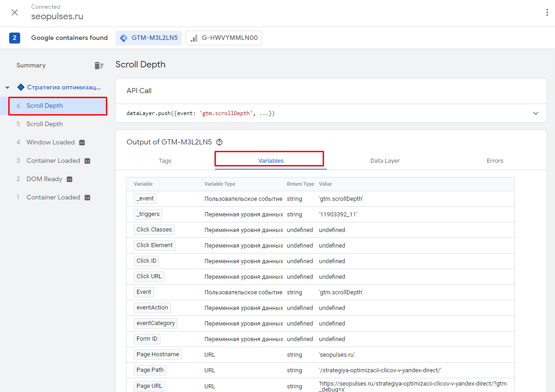Viewport: 555px width, 392px height.
Task: Open the three-dot more options menu
Action: (x=547, y=12)
